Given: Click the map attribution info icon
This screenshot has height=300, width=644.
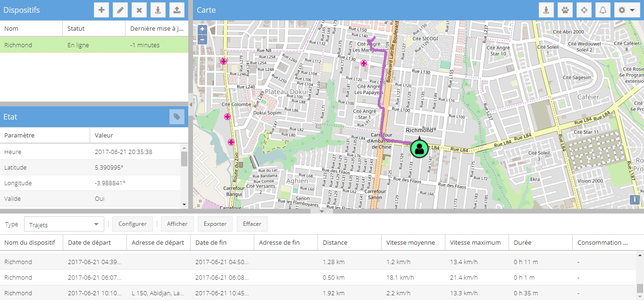Looking at the screenshot, I should 635,199.
